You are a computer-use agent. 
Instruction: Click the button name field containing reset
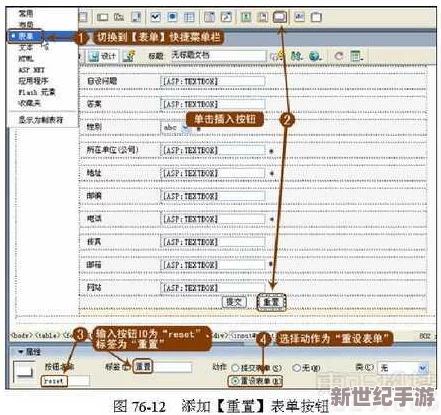click(x=65, y=381)
